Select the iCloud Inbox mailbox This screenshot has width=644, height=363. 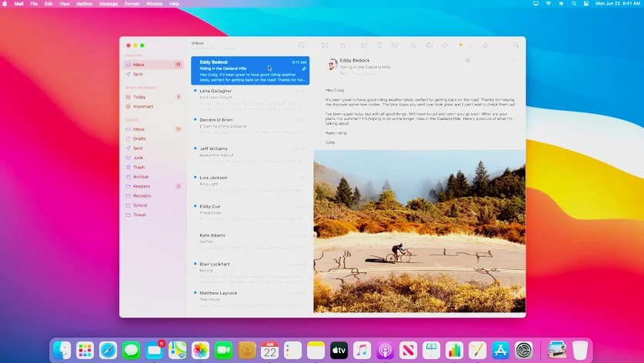pyautogui.click(x=153, y=129)
